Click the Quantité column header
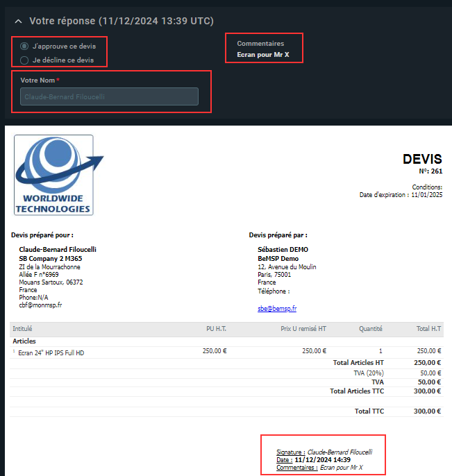This screenshot has width=452, height=476. pos(371,329)
